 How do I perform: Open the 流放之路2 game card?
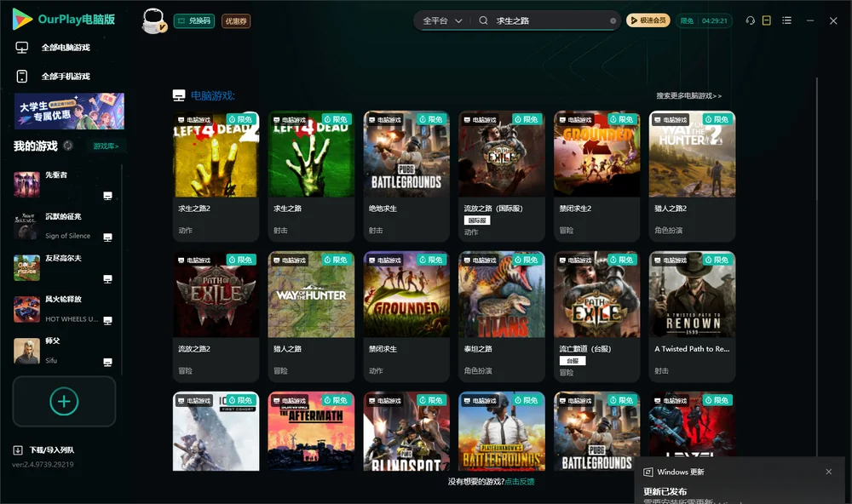[x=216, y=317]
